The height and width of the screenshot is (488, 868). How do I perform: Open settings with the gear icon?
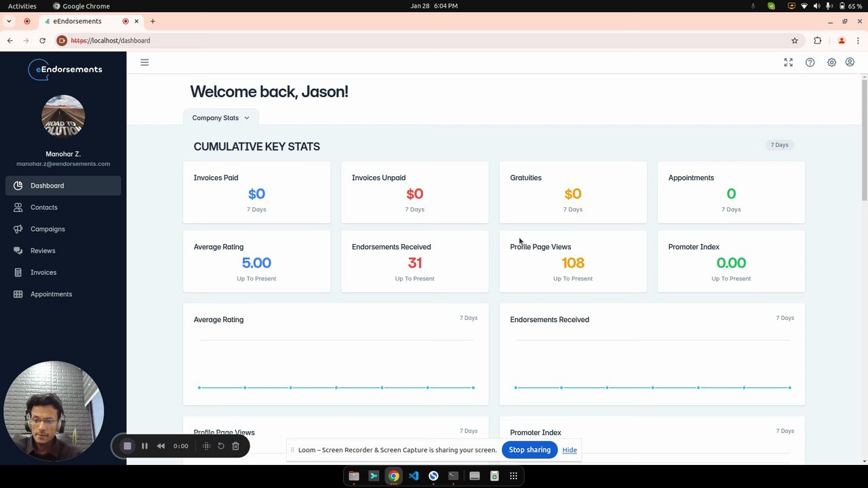831,62
